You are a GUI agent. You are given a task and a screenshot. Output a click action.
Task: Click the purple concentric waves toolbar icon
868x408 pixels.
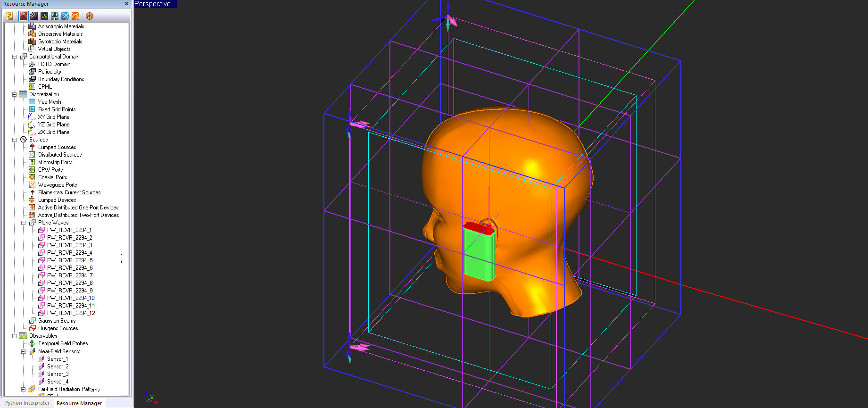33,16
